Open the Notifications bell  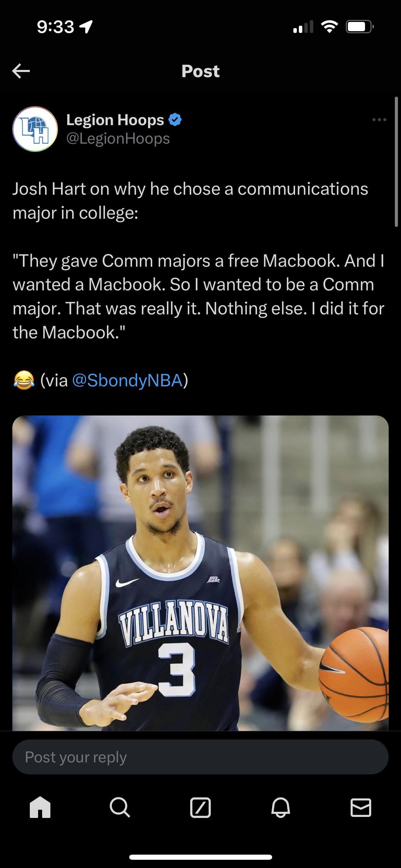(281, 807)
